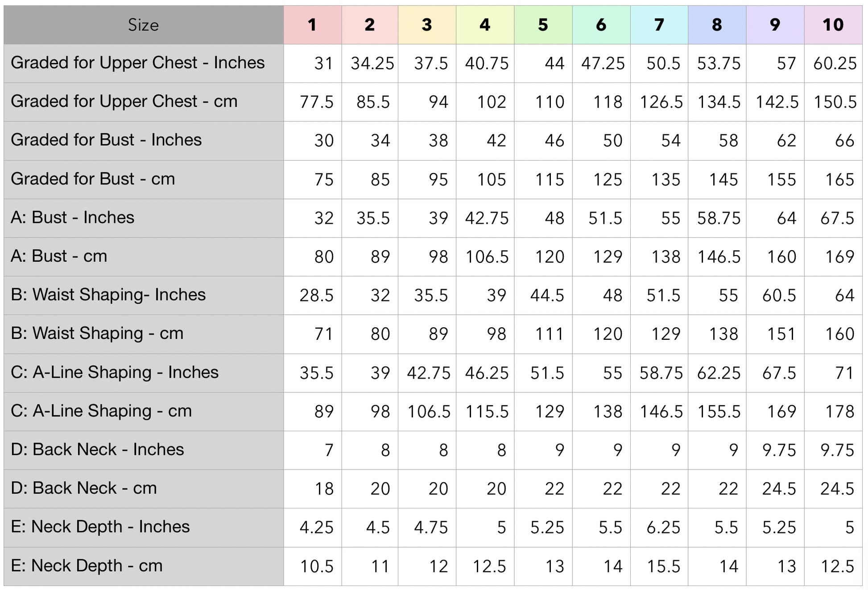Select the 60.25 upper chest inches cell
The height and width of the screenshot is (590, 868).
point(835,63)
